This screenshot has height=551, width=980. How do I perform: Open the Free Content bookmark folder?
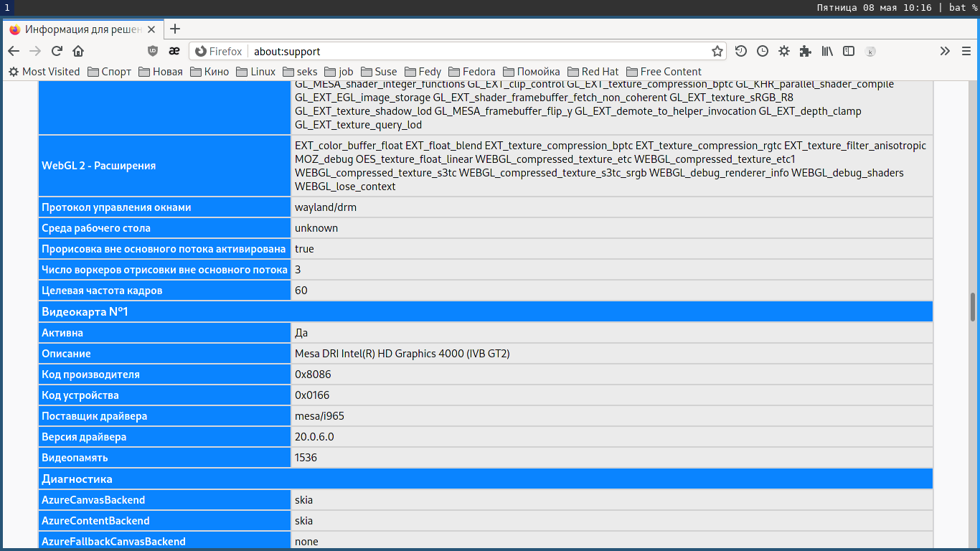click(664, 72)
